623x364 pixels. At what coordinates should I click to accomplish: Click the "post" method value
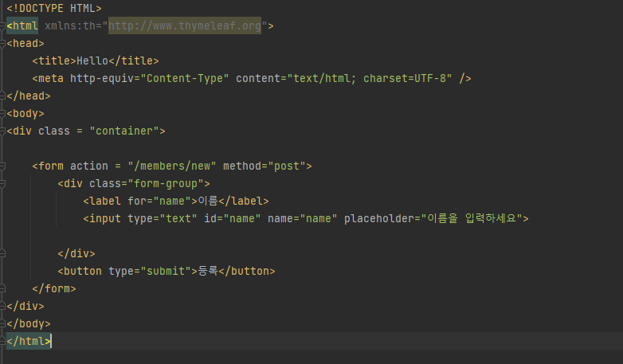287,166
